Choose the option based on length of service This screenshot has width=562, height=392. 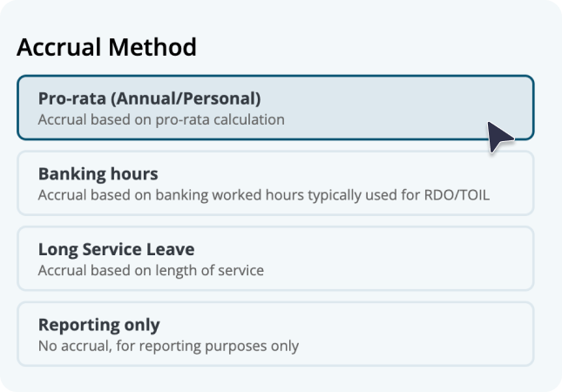(x=275, y=259)
